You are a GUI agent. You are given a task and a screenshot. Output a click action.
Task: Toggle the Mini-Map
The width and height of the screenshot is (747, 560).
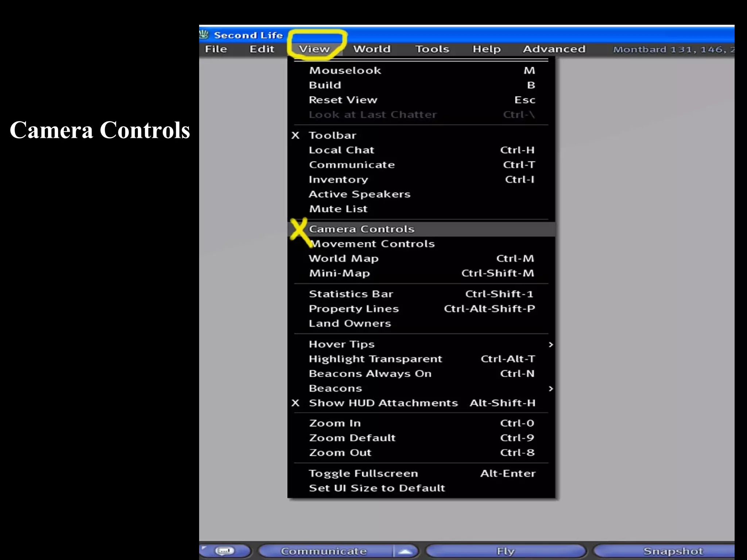point(421,273)
